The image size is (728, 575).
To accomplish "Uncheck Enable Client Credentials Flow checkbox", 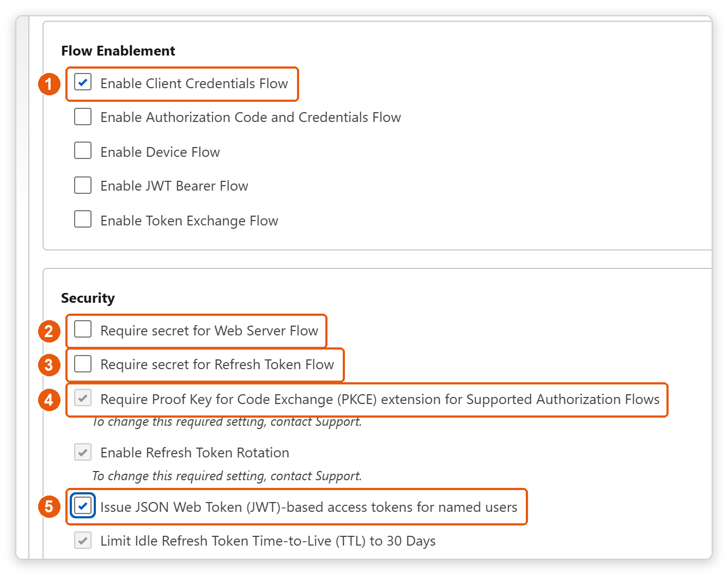I will click(83, 82).
